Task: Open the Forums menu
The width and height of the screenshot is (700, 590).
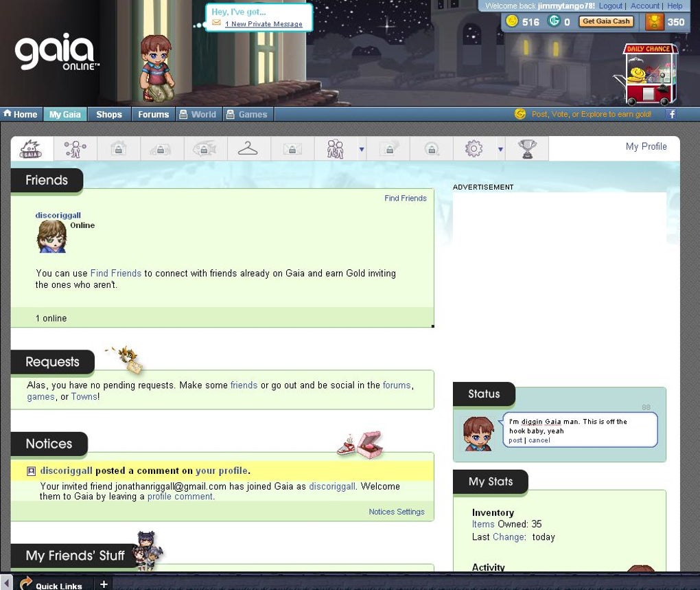Action: [153, 114]
